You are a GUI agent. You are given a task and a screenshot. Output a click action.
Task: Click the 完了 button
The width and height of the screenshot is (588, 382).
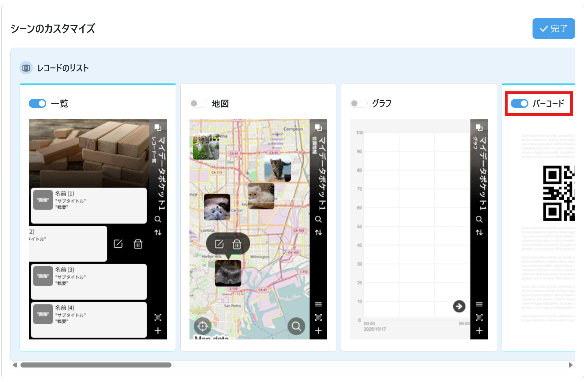click(x=553, y=29)
